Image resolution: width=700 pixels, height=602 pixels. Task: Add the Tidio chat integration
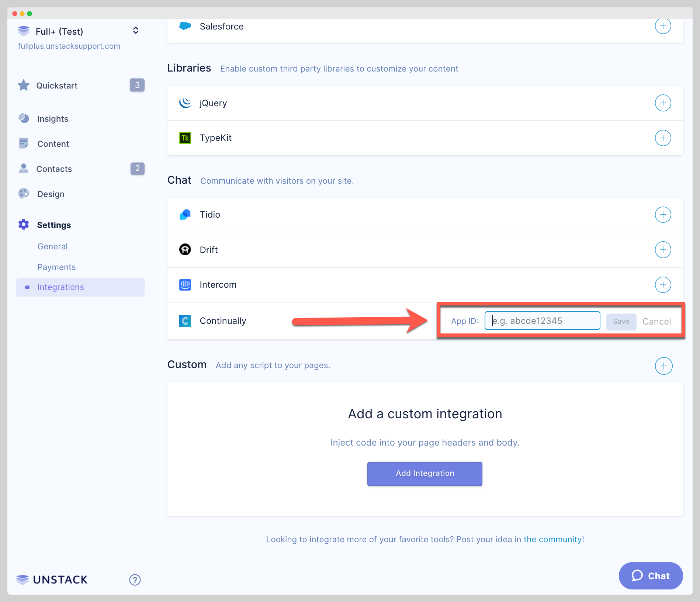(x=662, y=215)
